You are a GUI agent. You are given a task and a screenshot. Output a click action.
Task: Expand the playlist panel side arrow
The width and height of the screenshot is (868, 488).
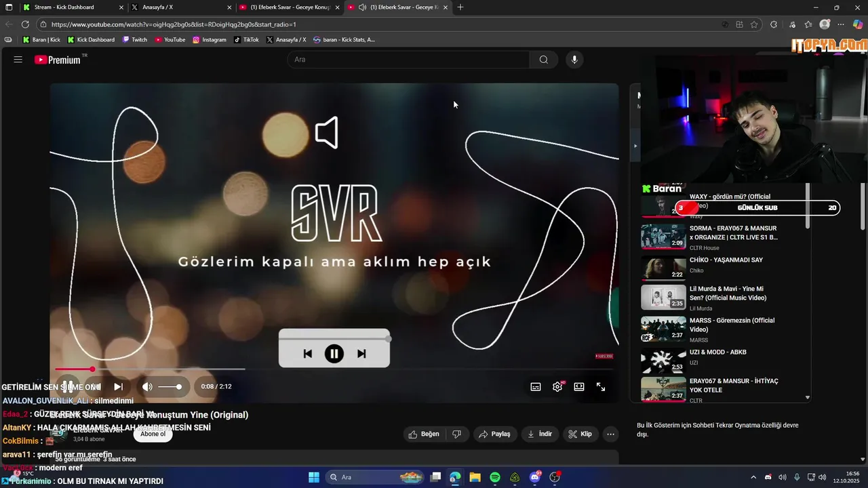point(635,146)
